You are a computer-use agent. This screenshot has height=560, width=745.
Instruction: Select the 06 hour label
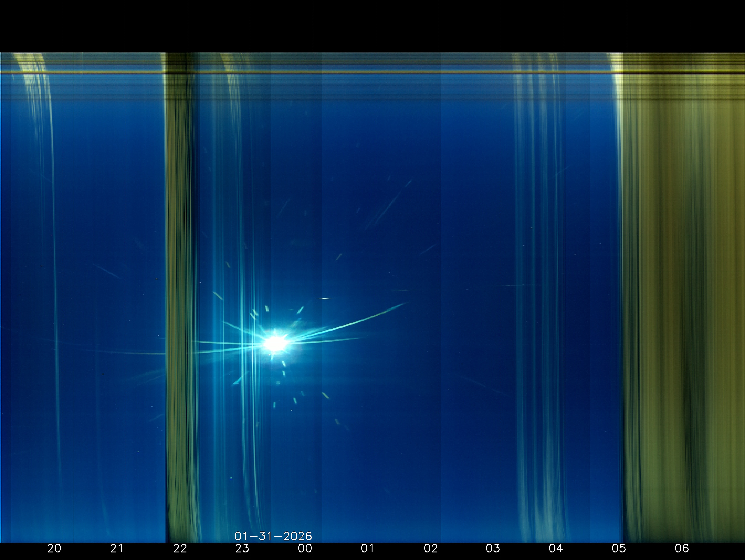(682, 549)
